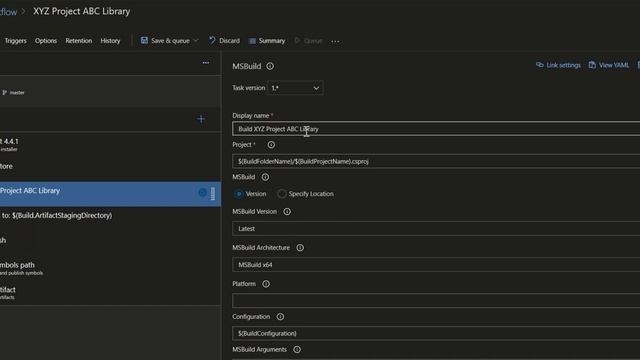Open info icon for MSBuild Arguments
The width and height of the screenshot is (640, 360).
click(x=297, y=350)
